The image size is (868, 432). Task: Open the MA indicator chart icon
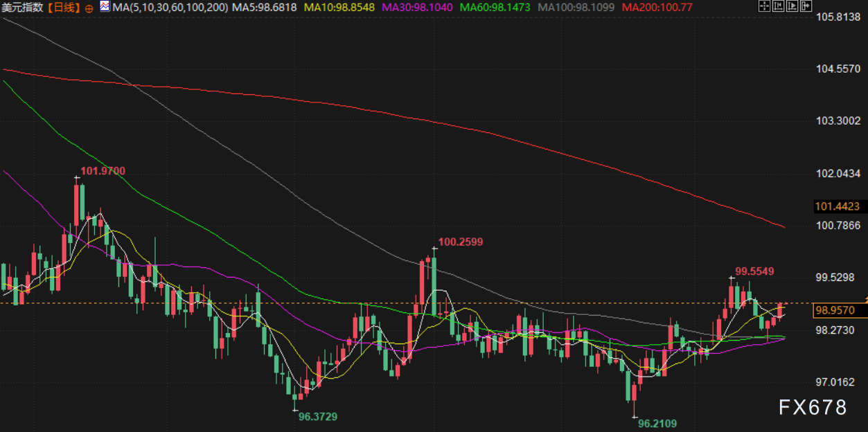tap(104, 7)
